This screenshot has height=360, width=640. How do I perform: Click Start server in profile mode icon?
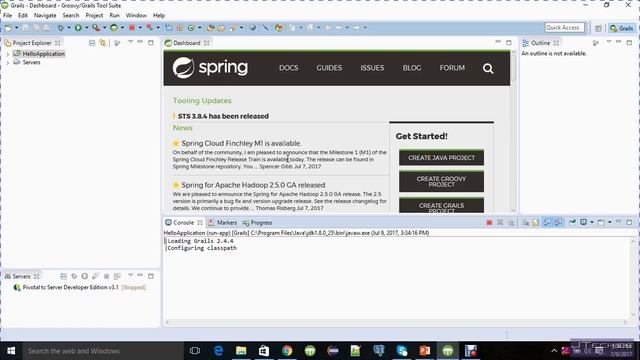(x=95, y=276)
